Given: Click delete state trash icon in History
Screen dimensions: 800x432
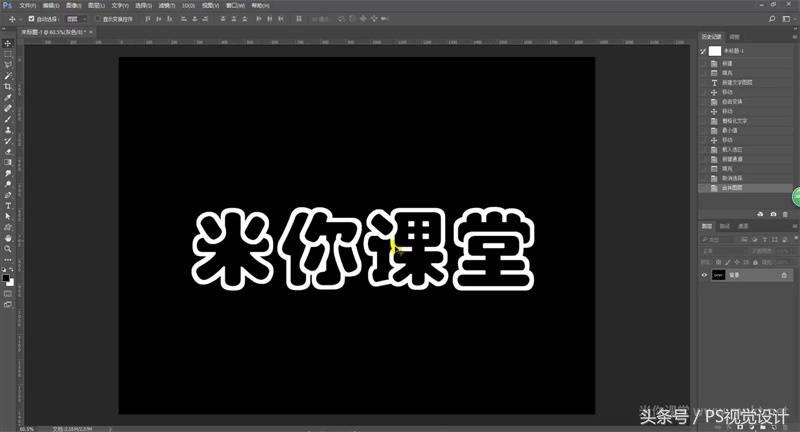Looking at the screenshot, I should point(785,214).
